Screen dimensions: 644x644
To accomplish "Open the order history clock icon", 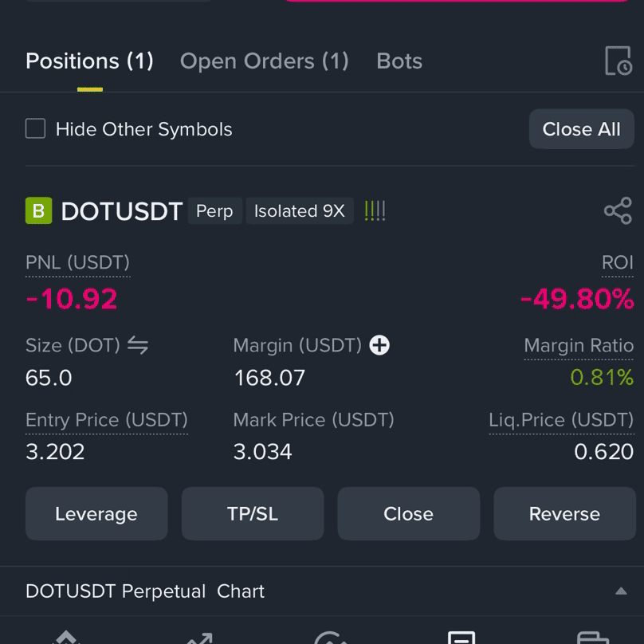I will (x=618, y=61).
